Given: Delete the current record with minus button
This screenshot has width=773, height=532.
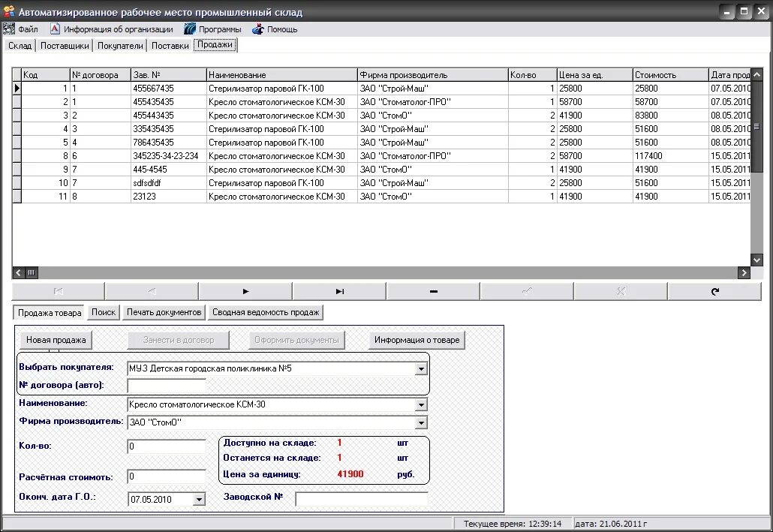Looking at the screenshot, I should (433, 291).
